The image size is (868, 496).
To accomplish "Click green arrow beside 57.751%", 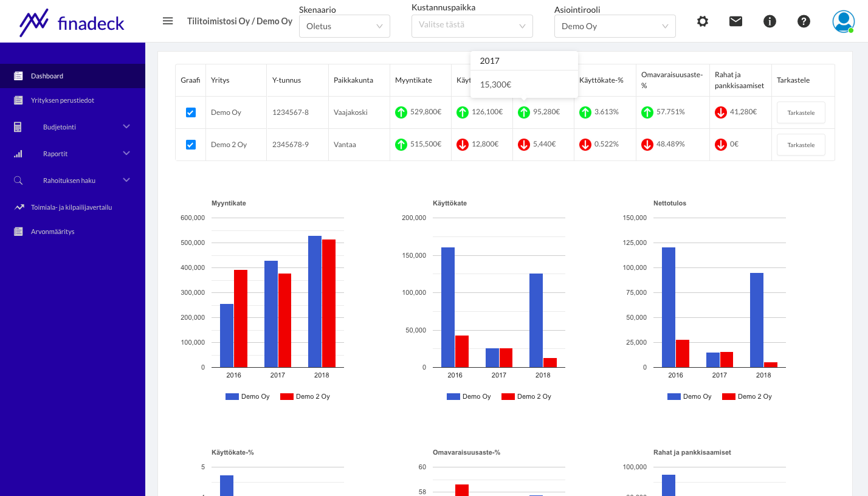I will (x=647, y=112).
